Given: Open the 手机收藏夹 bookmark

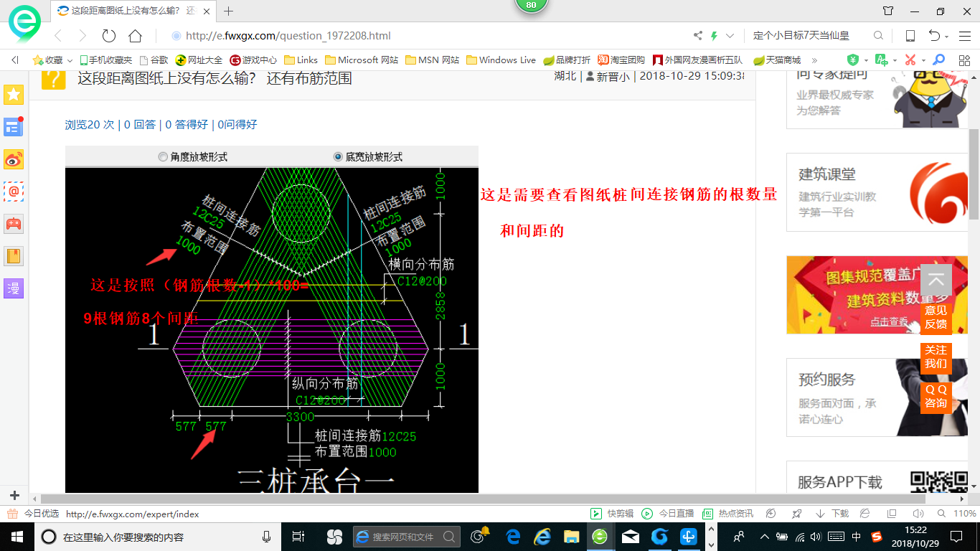Looking at the screenshot, I should [105, 60].
